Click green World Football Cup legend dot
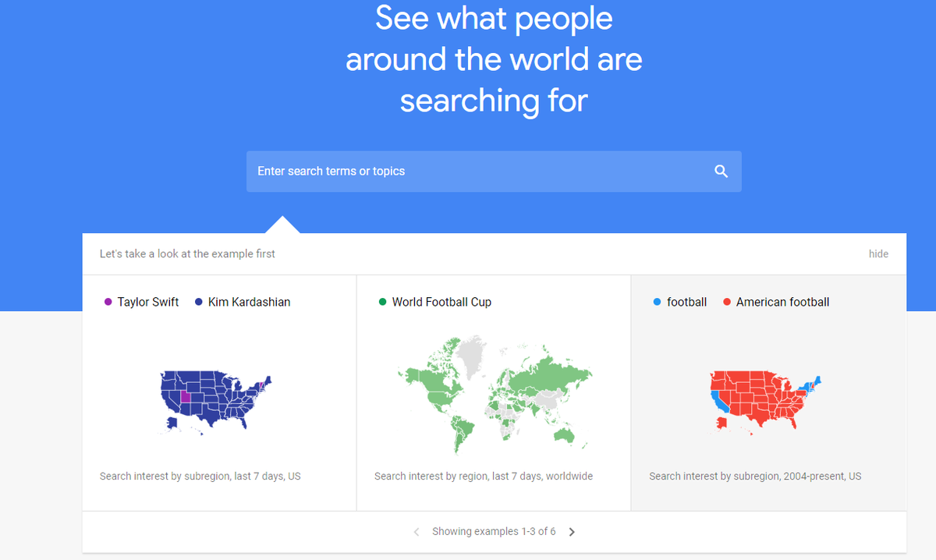 click(382, 303)
